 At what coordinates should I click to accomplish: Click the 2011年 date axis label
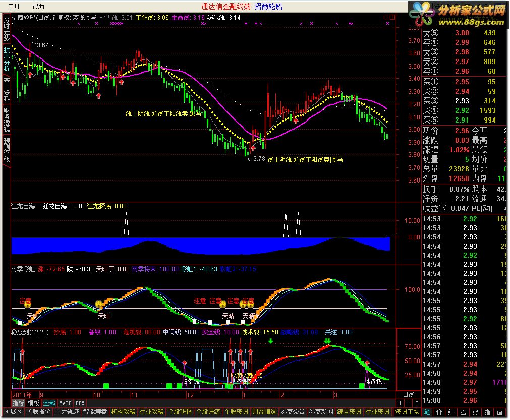[22, 395]
